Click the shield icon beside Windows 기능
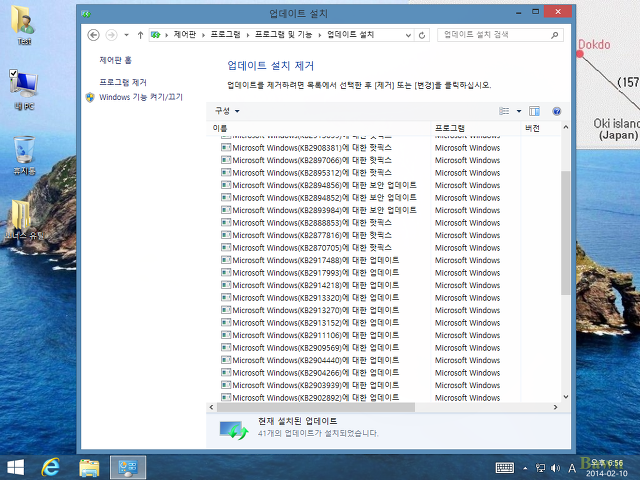 tap(90, 97)
